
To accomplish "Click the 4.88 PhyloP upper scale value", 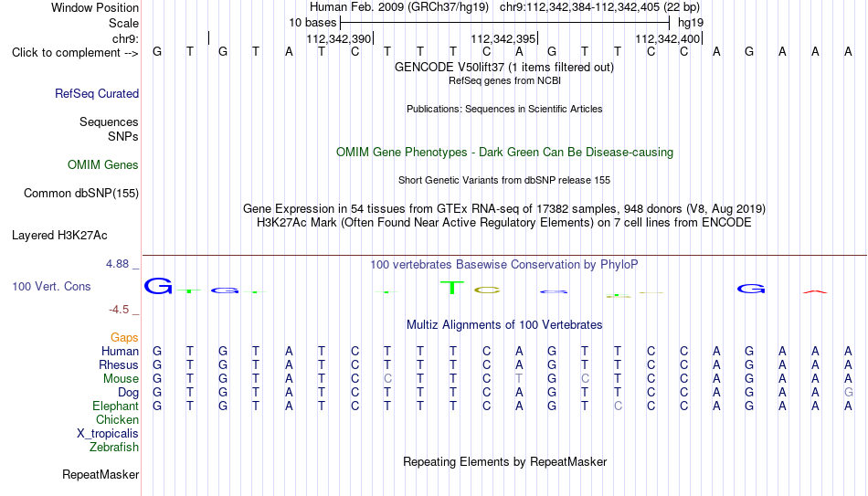I will tap(117, 264).
